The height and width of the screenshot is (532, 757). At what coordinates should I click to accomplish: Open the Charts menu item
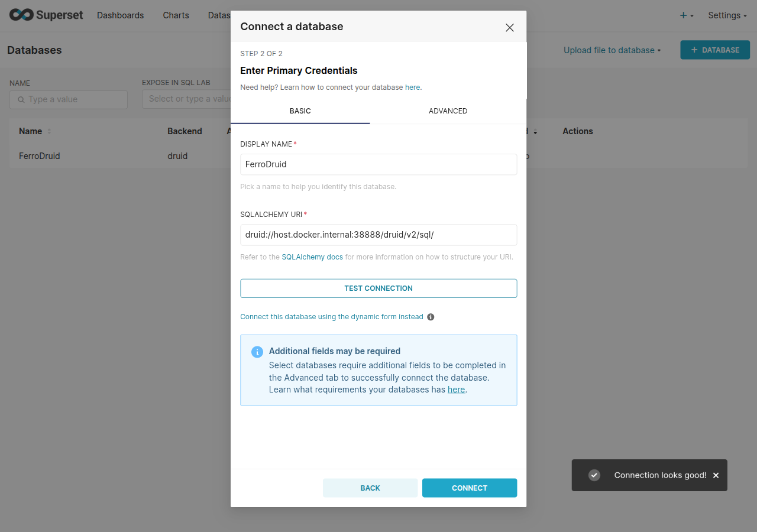click(x=176, y=15)
